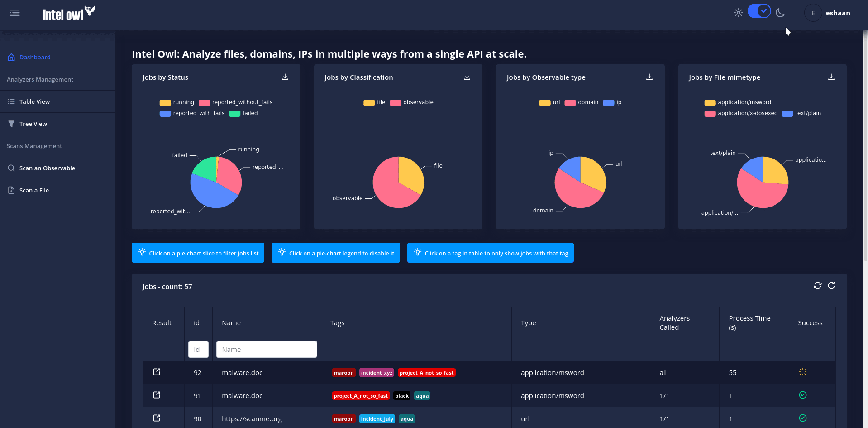Viewport: 868px width, 428px height.
Task: Filter by project_A_not_so_fast tag on job 91
Action: [x=361, y=396]
